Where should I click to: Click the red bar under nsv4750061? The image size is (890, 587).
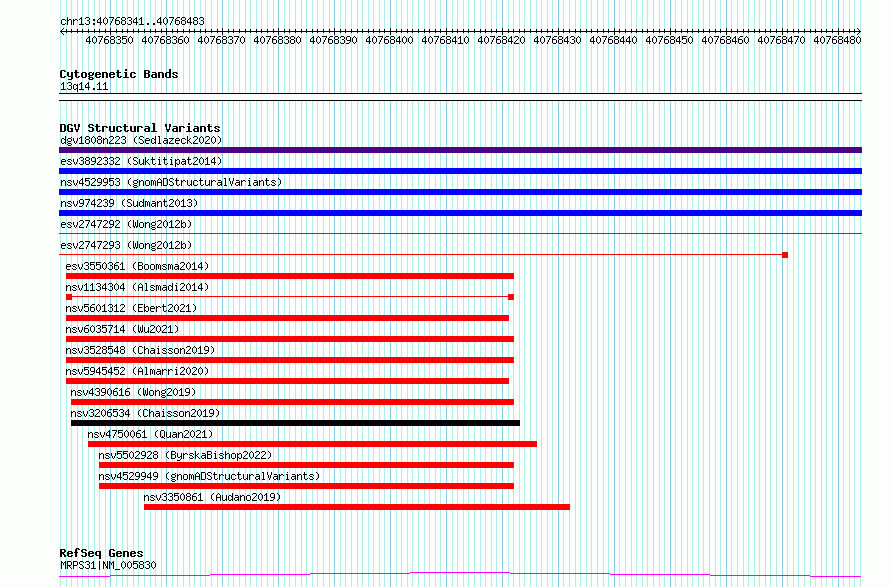(x=312, y=444)
